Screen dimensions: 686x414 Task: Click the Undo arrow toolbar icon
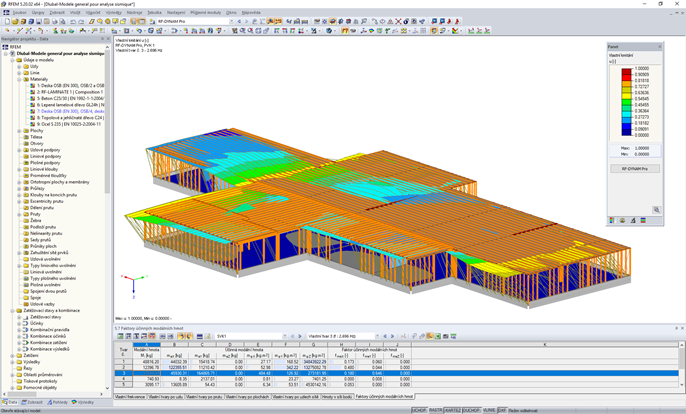[x=73, y=21]
